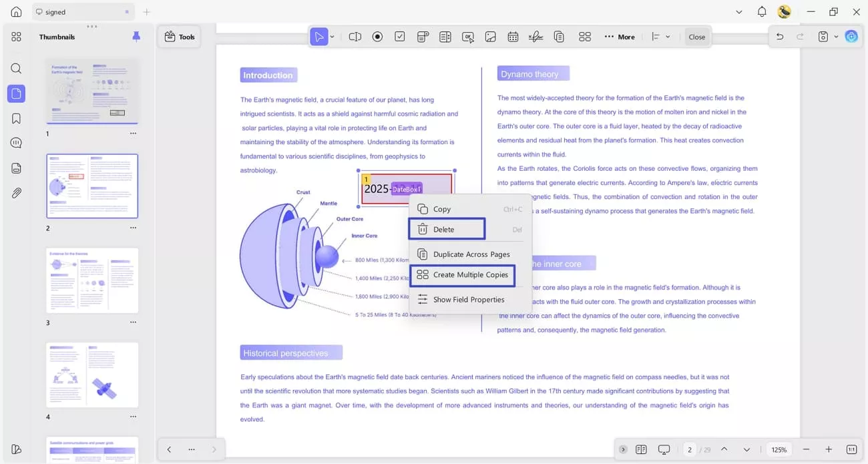
Task: Pin the Thumbnails panel
Action: [136, 37]
